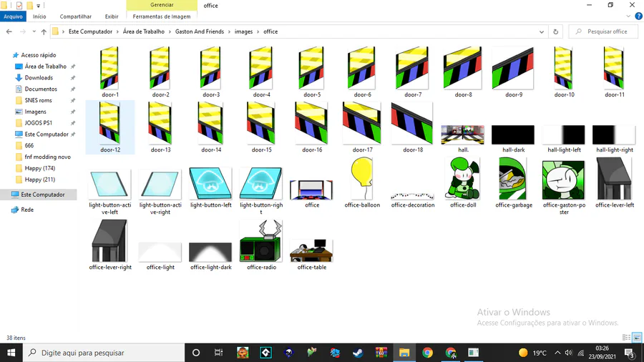
Task: Select the hall-light-left image file
Action: (x=564, y=138)
